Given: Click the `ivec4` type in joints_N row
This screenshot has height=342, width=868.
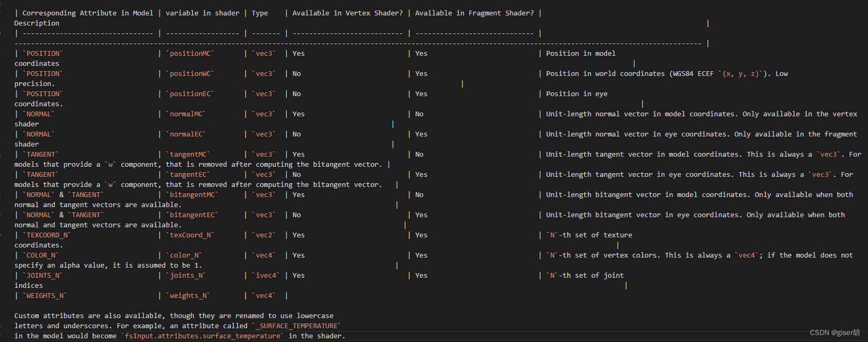Looking at the screenshot, I should (x=266, y=275).
